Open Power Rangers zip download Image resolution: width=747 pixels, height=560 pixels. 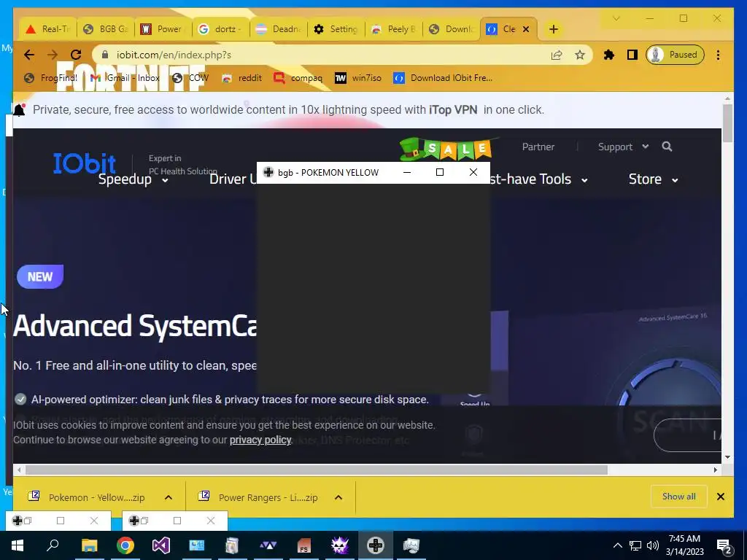click(258, 497)
